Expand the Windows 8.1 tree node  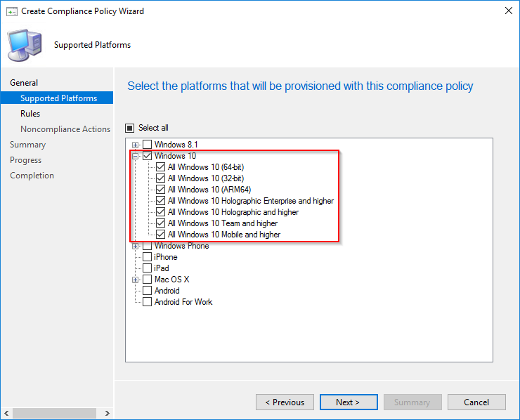136,145
